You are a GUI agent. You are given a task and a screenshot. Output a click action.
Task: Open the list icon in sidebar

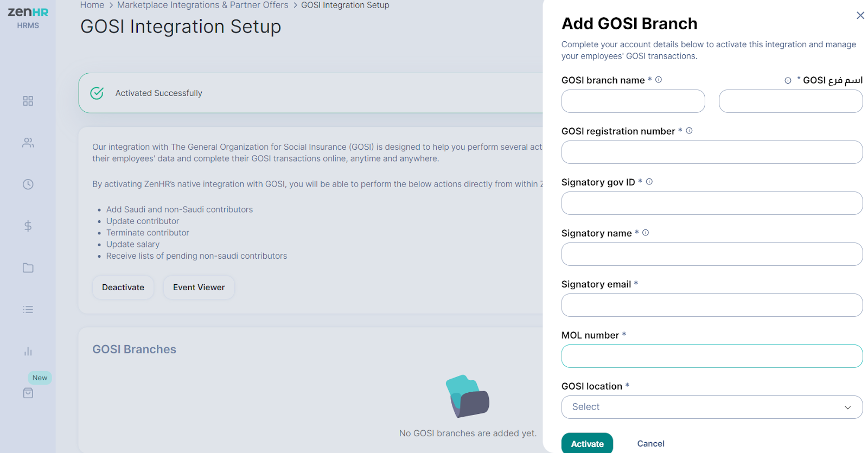pyautogui.click(x=28, y=310)
